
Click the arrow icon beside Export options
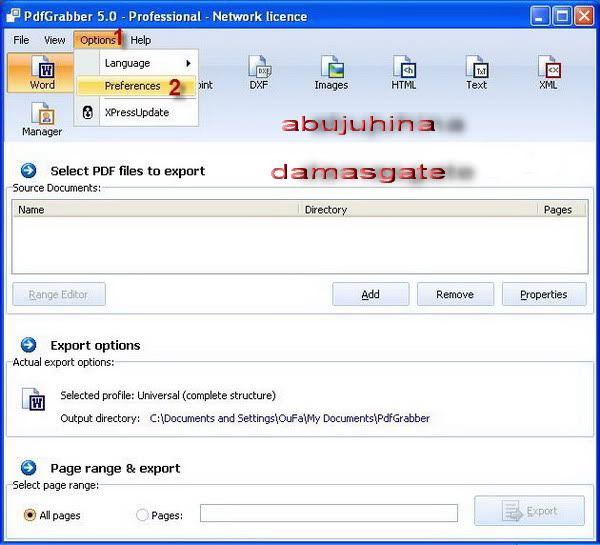pyautogui.click(x=29, y=345)
